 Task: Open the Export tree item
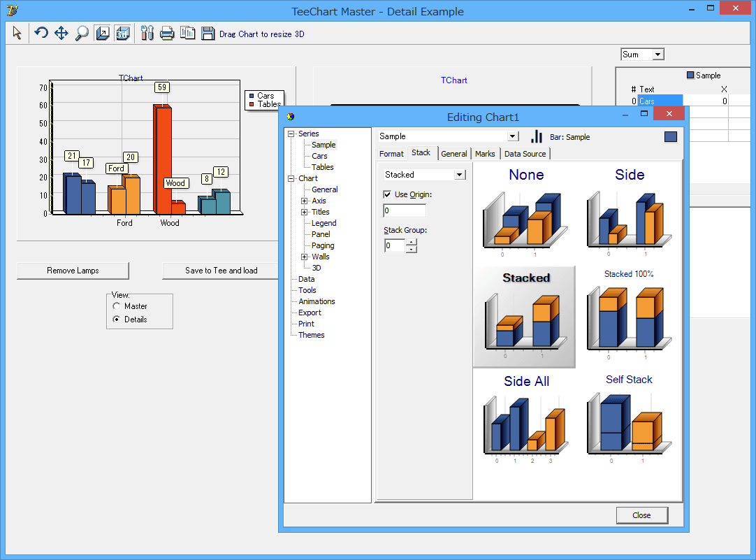pyautogui.click(x=310, y=312)
